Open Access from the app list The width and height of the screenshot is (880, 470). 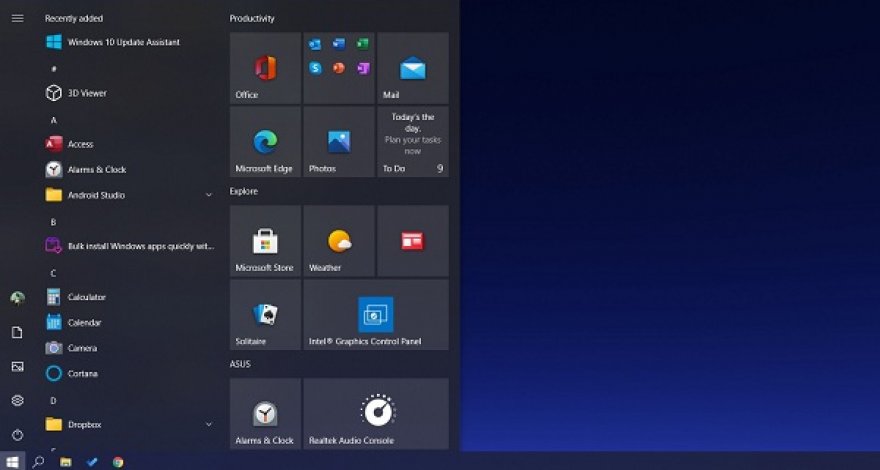(130, 144)
